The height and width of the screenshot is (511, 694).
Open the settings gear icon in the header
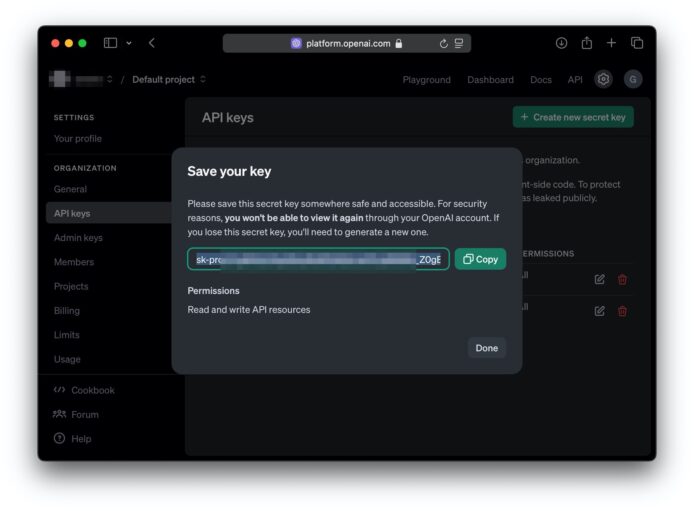603,79
